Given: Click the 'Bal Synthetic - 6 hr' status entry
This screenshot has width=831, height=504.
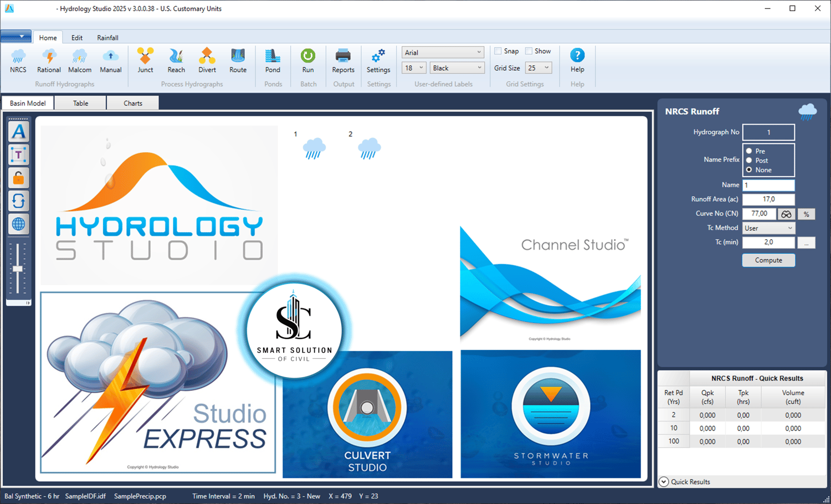Looking at the screenshot, I should coord(32,496).
